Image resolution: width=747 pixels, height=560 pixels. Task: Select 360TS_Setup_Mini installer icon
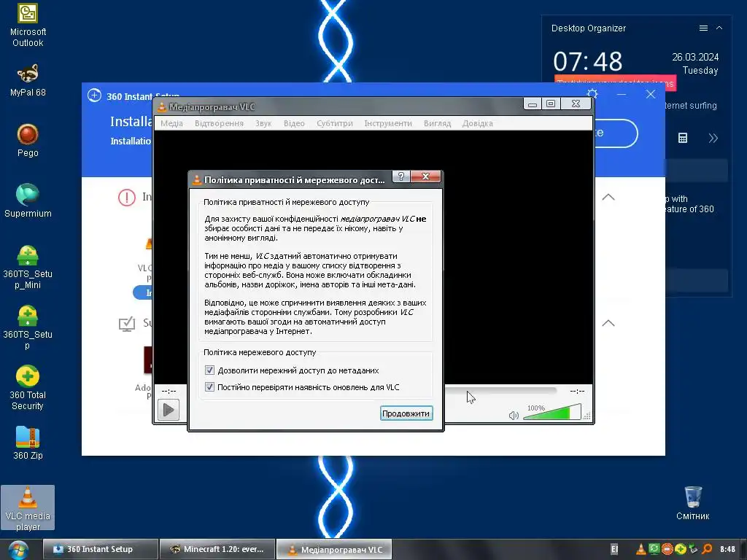28,267
